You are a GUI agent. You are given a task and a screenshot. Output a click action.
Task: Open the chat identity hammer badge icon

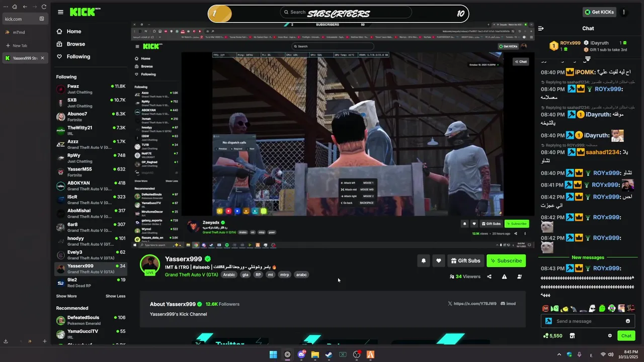point(548,321)
